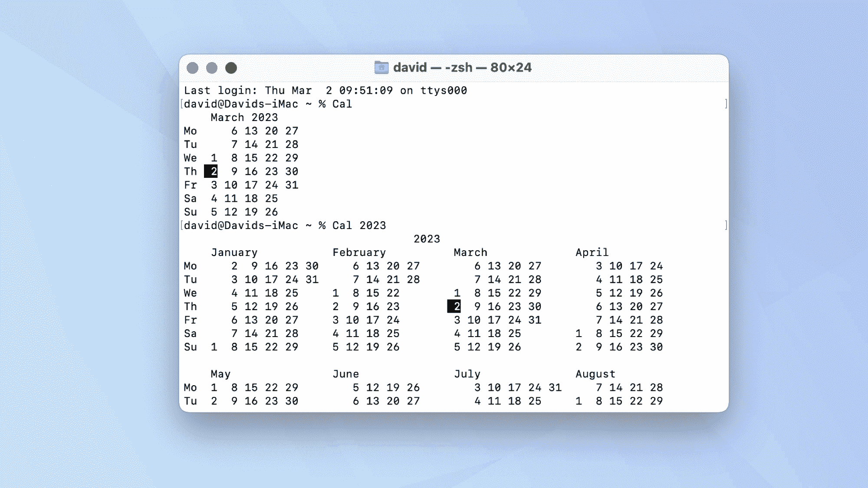The width and height of the screenshot is (868, 488).
Task: Click day 30 in April's Sunday row
Action: coord(656,347)
